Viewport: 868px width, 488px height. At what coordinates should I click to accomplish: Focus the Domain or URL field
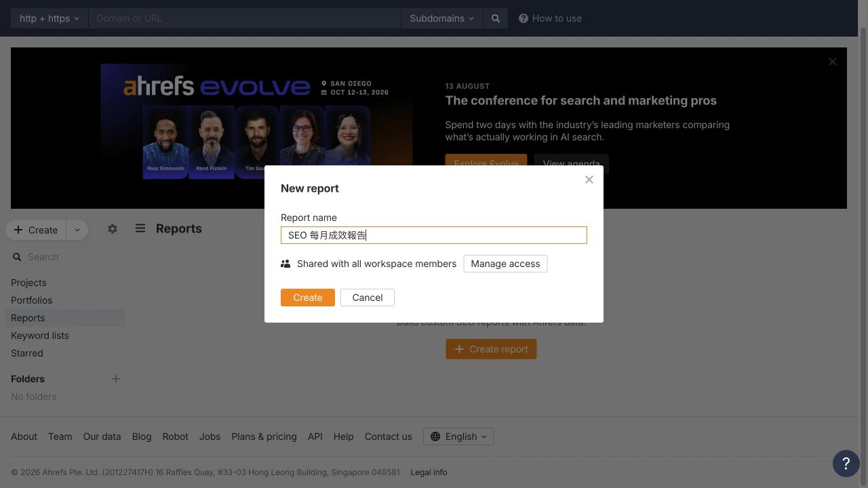(x=245, y=18)
